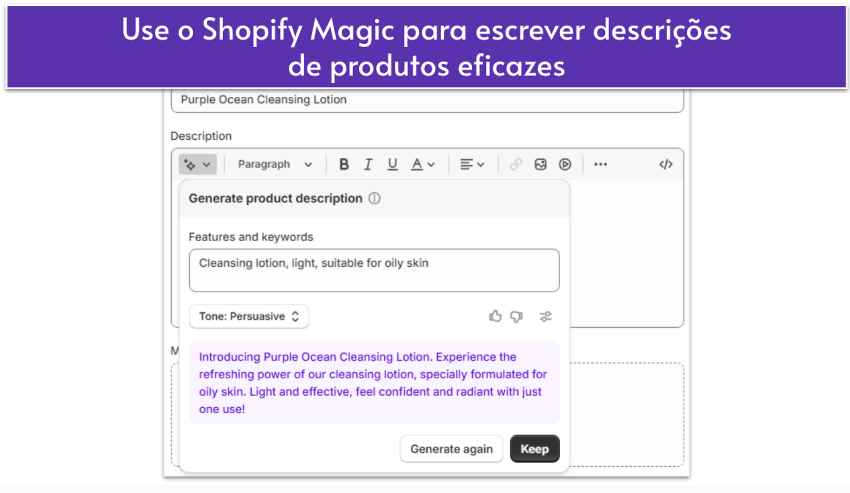Open the Paragraph style dropdown
Image resolution: width=850 pixels, height=493 pixels.
point(275,164)
